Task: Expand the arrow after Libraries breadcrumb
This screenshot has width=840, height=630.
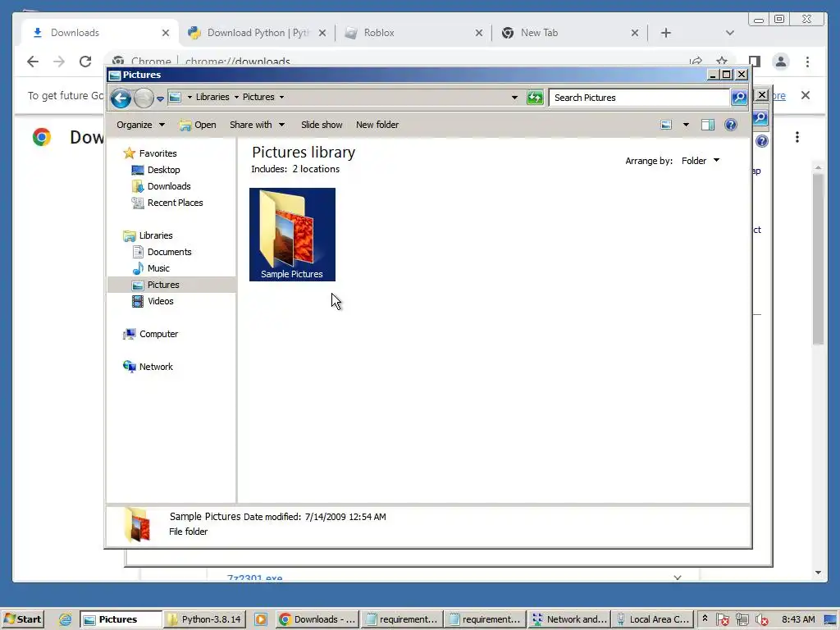Action: [x=236, y=98]
